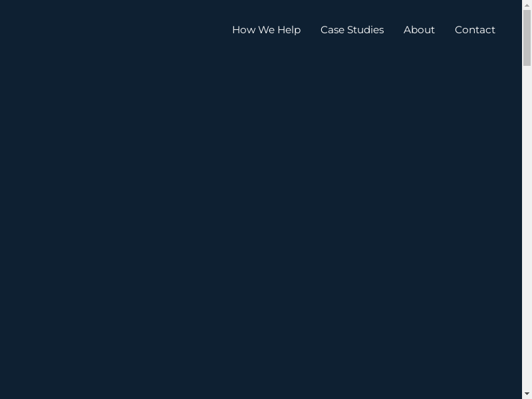Click empty header space left of navigation
The width and height of the screenshot is (532, 399).
tap(100, 30)
